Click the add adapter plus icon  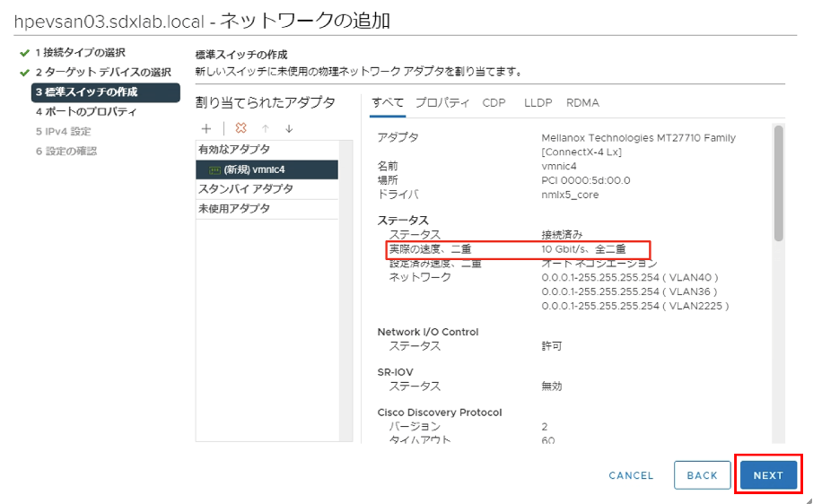206,128
